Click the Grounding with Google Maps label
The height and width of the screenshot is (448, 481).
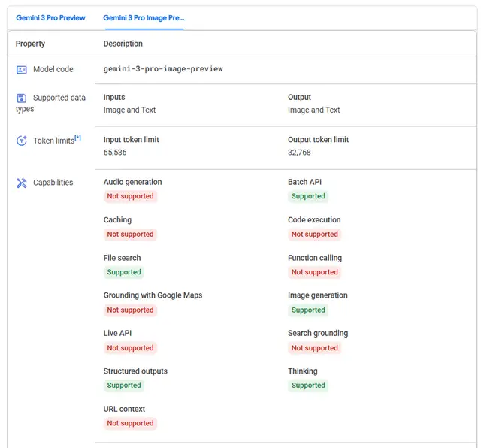[153, 295]
